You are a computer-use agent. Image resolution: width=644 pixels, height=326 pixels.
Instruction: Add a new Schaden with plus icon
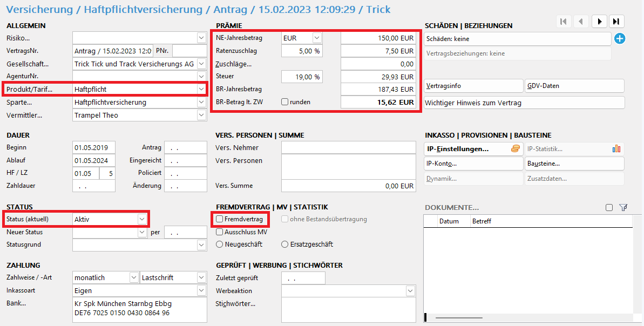coord(620,39)
